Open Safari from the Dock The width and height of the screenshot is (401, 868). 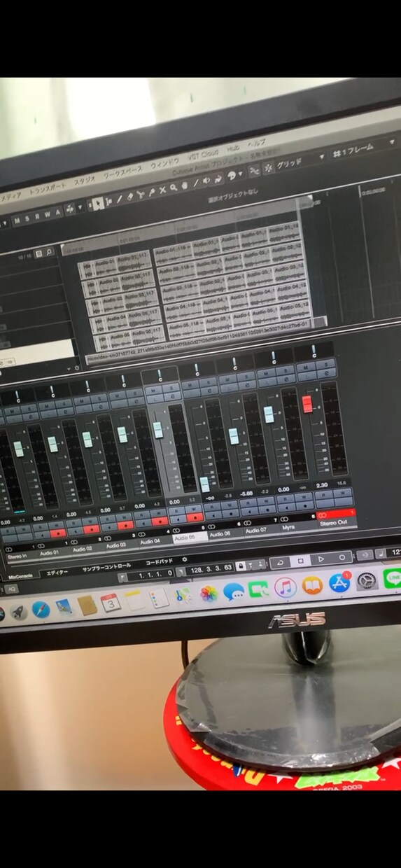(41, 609)
